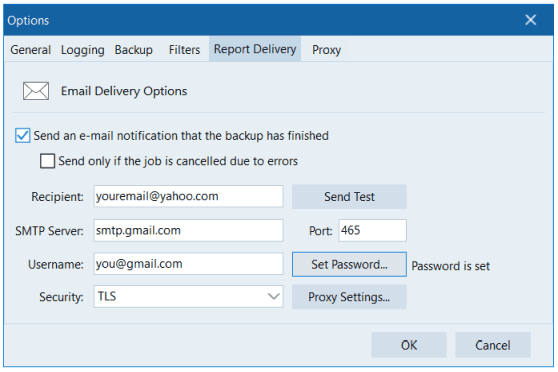Image resolution: width=558 pixels, height=372 pixels.
Task: Open Proxy Settings... button
Action: point(349,297)
